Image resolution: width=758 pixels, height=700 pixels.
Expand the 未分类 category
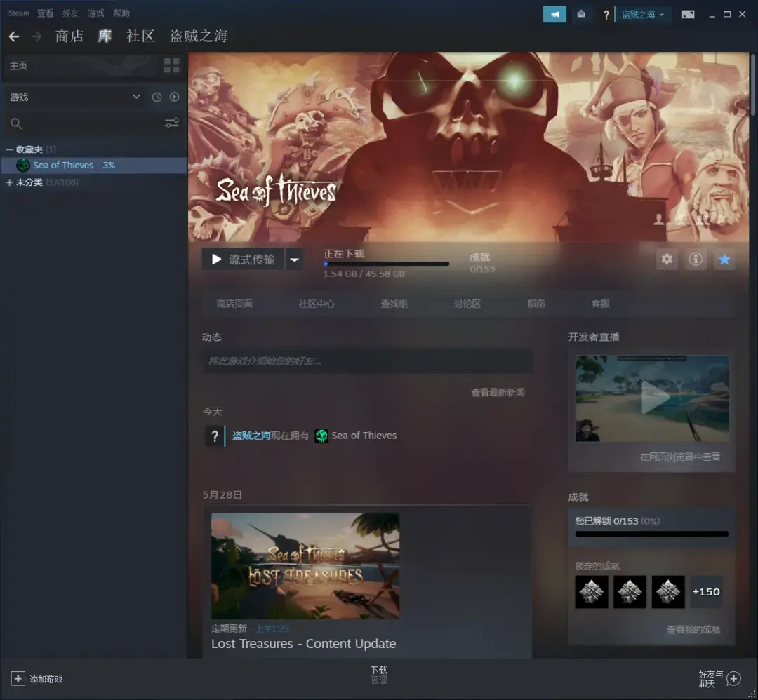pos(9,182)
